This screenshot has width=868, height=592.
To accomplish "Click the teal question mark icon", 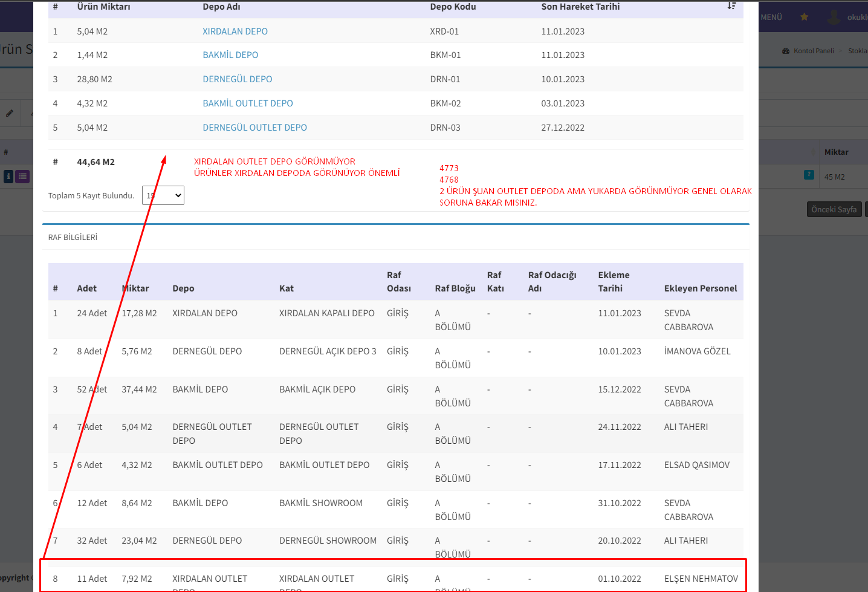I will 809,175.
